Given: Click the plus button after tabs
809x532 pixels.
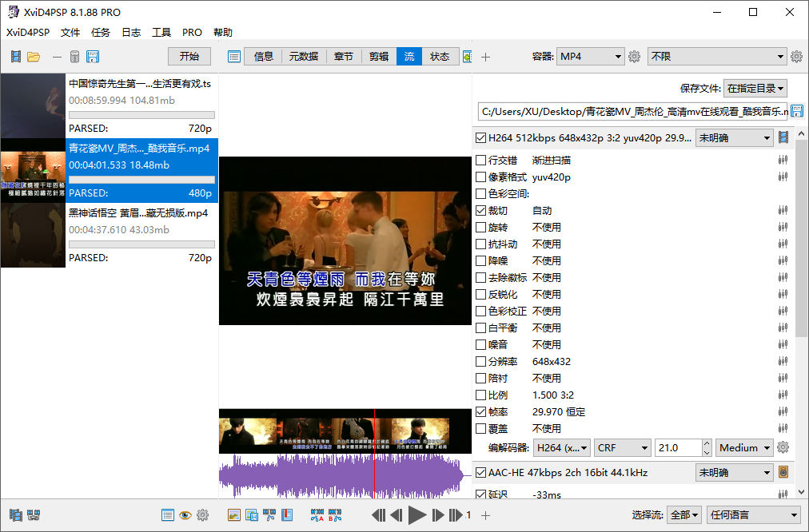Looking at the screenshot, I should pyautogui.click(x=485, y=57).
